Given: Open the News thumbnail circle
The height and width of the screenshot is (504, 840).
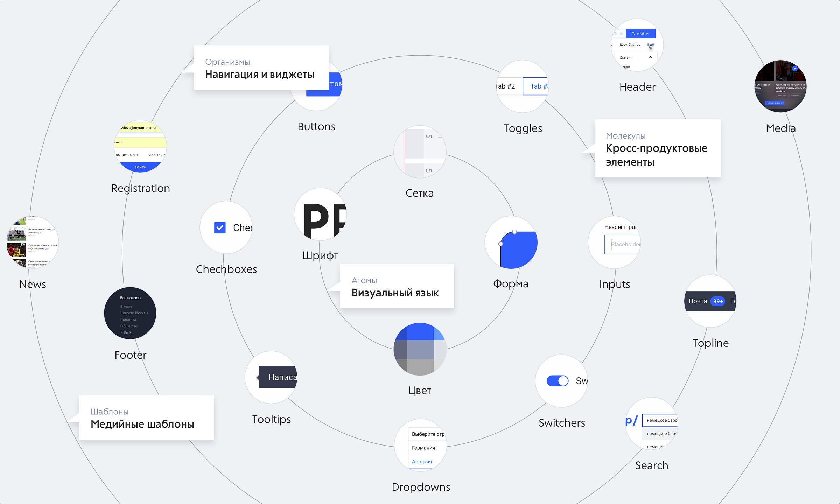Looking at the screenshot, I should [32, 242].
